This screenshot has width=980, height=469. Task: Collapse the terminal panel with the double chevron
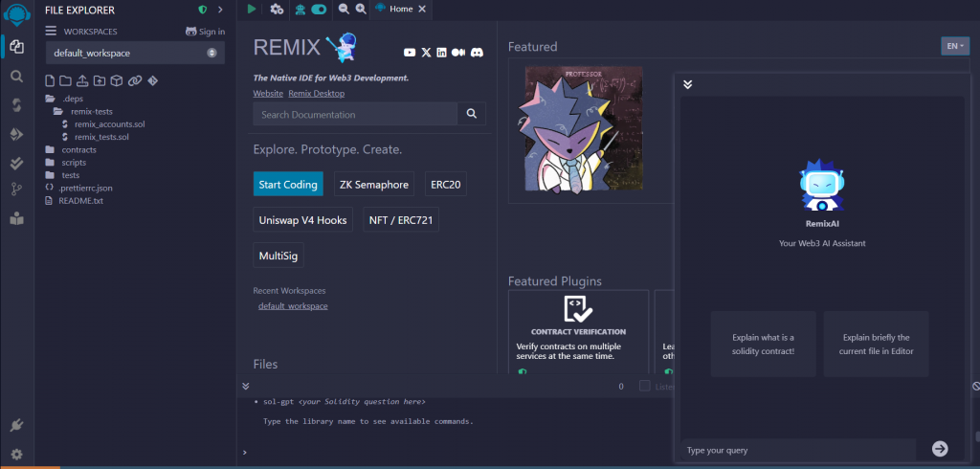[246, 387]
